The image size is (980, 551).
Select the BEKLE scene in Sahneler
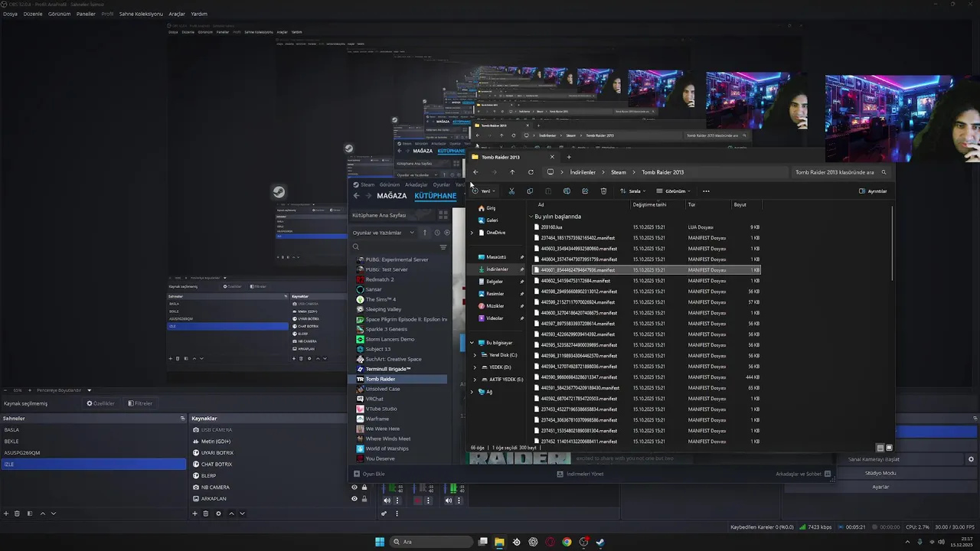[93, 441]
